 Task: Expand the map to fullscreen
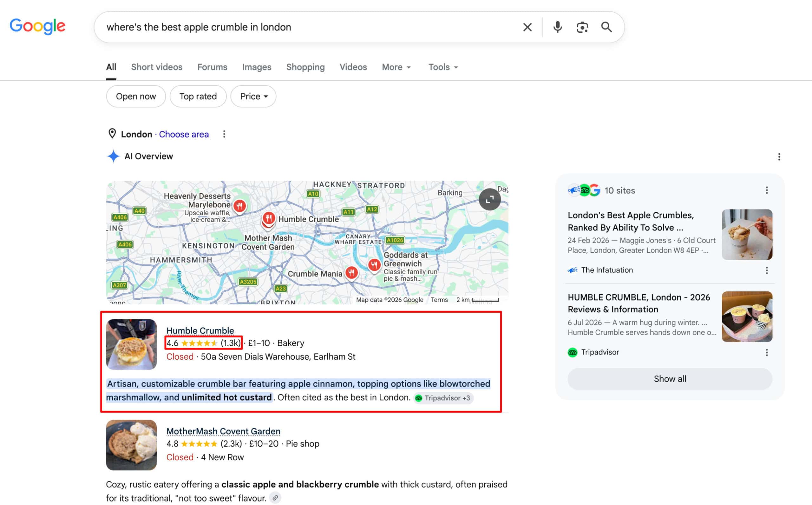point(490,199)
